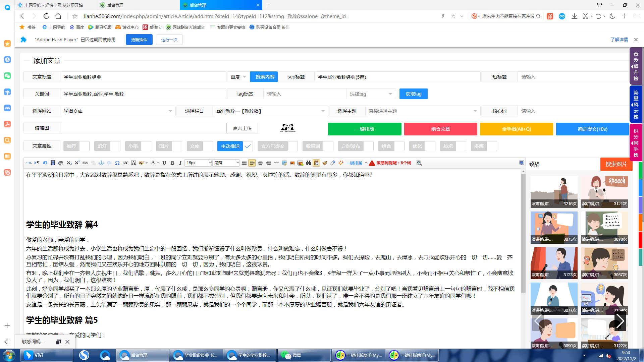Image resolution: width=644 pixels, height=362 pixels.
Task: Toggle bold formatting in editor
Action: (x=172, y=163)
